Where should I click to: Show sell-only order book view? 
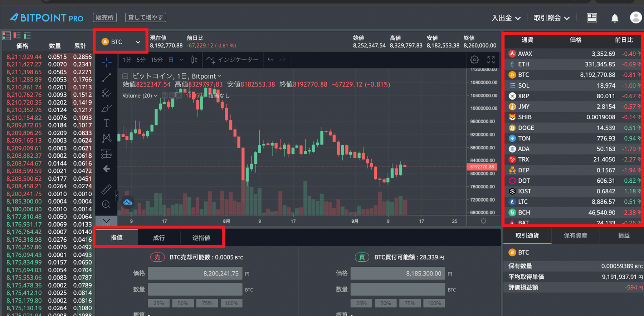coord(17,35)
